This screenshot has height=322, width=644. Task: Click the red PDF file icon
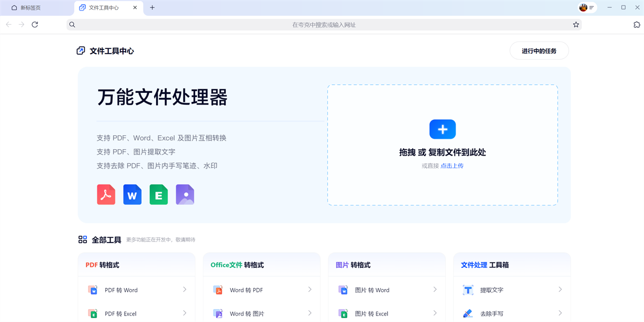[x=106, y=194]
